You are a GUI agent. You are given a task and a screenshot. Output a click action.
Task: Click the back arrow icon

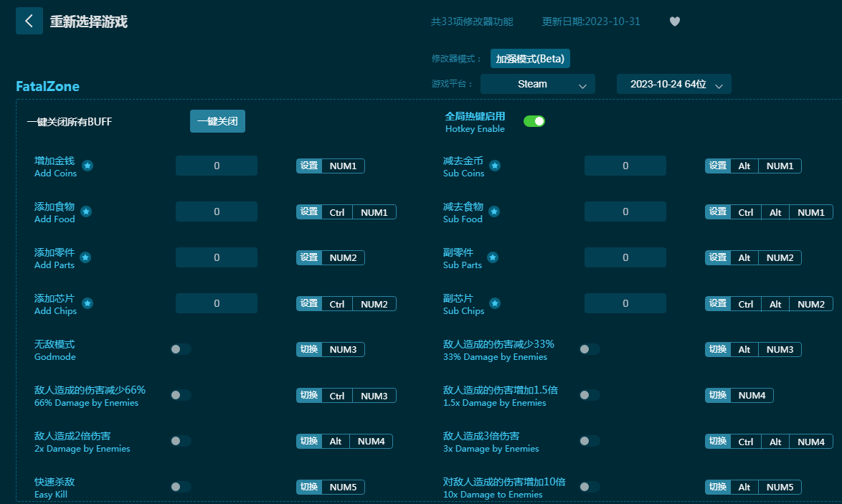click(29, 21)
